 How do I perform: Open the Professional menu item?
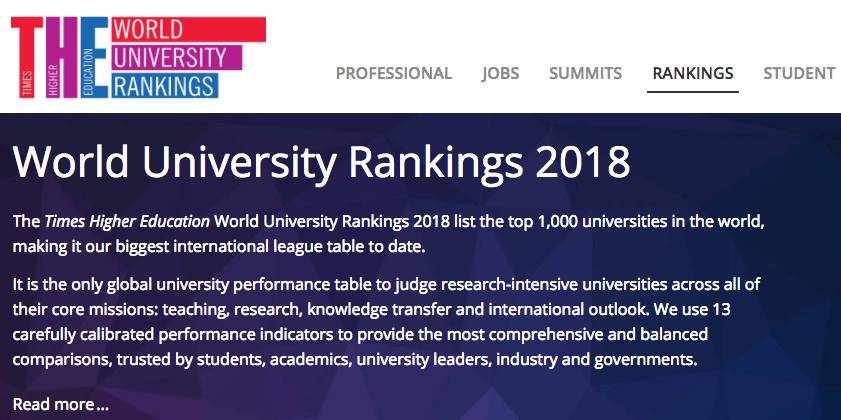click(394, 73)
